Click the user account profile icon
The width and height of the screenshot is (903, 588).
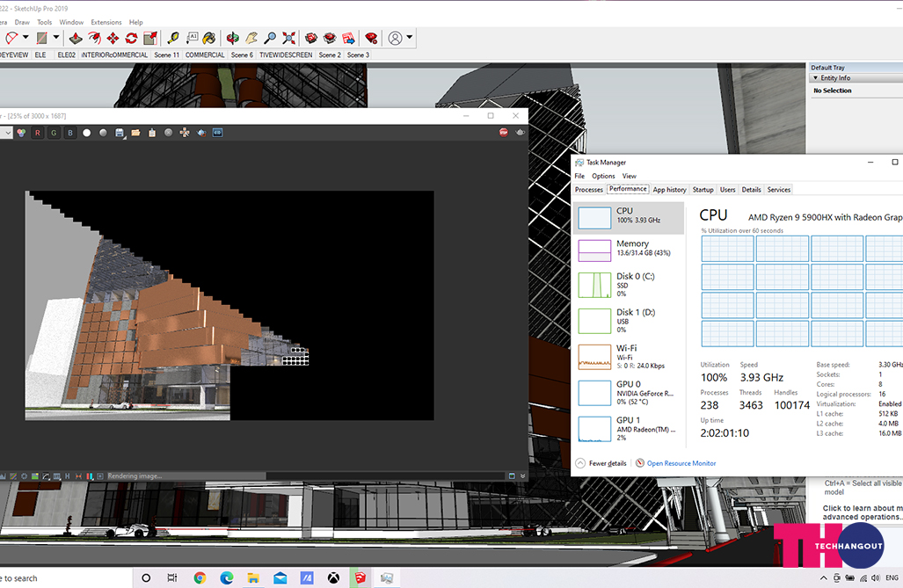click(395, 39)
